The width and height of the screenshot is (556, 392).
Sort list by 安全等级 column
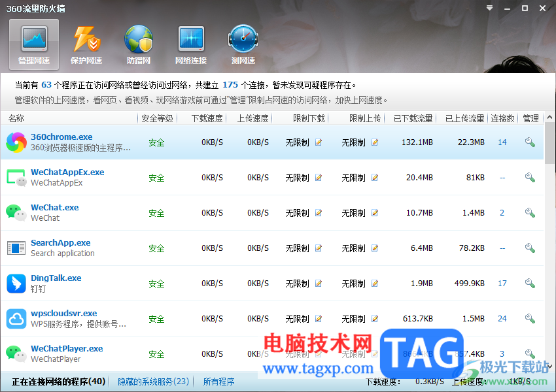157,118
